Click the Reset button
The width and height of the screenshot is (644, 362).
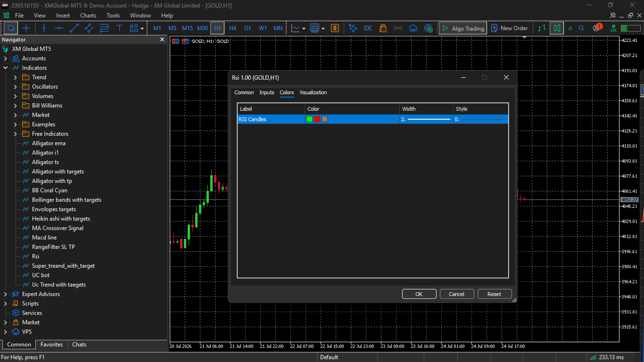(x=495, y=294)
